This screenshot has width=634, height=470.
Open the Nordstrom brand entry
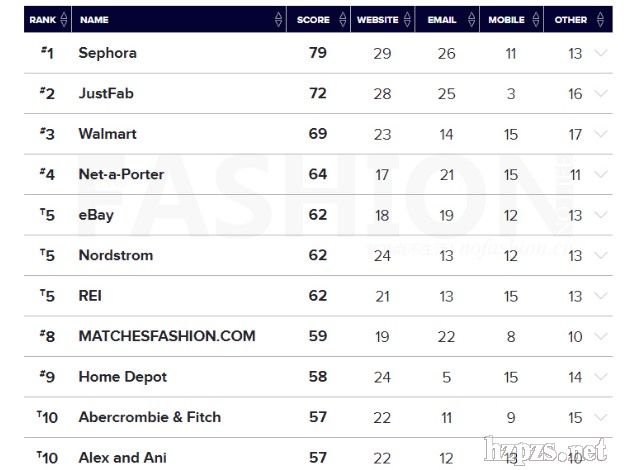[116, 255]
